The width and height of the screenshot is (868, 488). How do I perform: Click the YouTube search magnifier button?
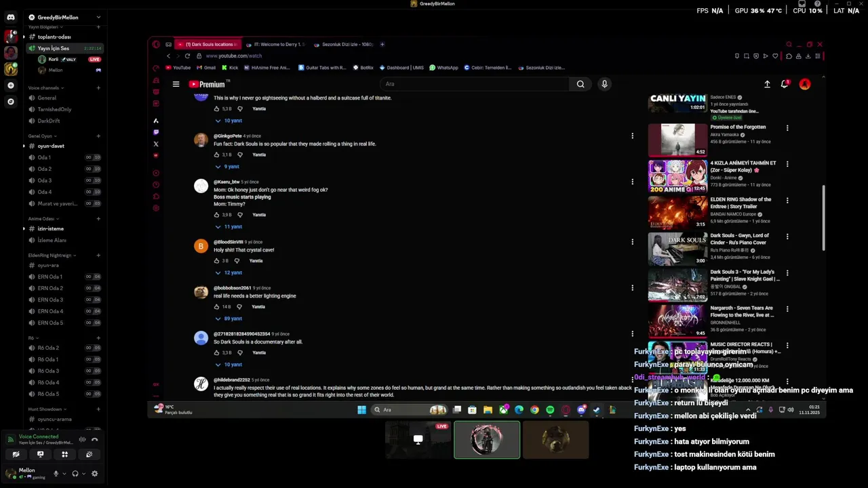580,84
